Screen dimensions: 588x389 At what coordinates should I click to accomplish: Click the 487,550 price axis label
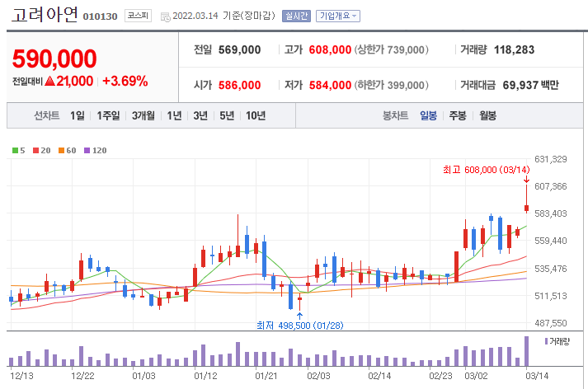pyautogui.click(x=551, y=323)
